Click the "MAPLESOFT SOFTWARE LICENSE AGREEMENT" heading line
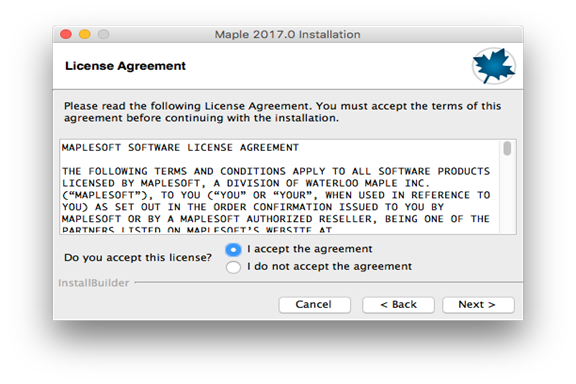Image resolution: width=576 pixels, height=384 pixels. (x=180, y=148)
